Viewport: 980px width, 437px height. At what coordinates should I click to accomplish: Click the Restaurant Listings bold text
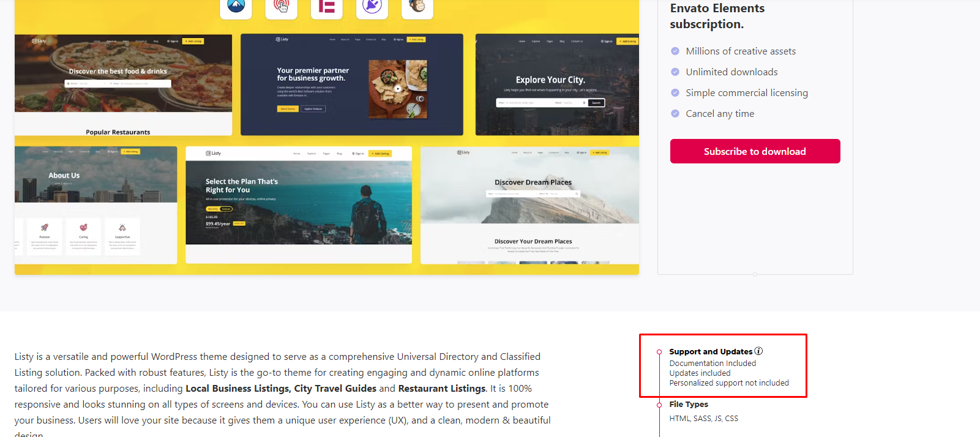point(442,389)
